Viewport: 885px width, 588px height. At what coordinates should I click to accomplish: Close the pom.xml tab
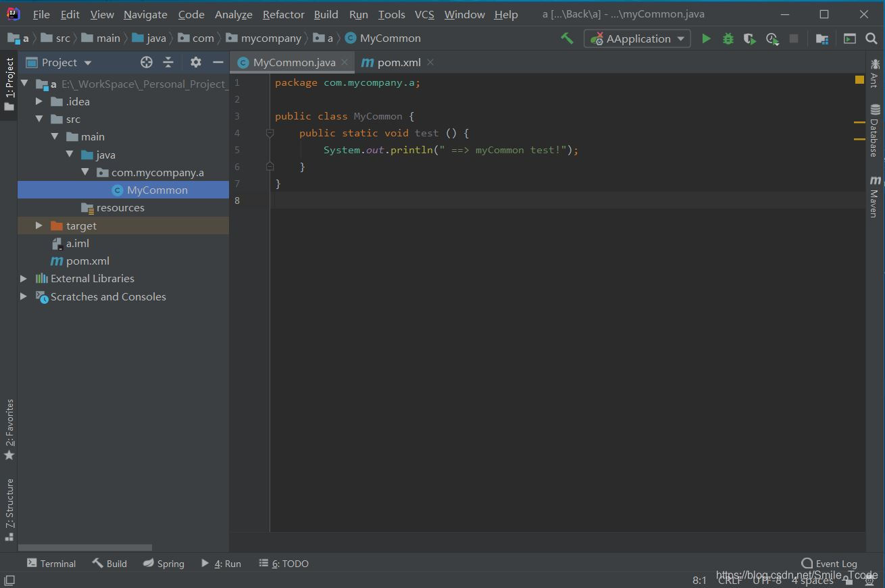(430, 62)
